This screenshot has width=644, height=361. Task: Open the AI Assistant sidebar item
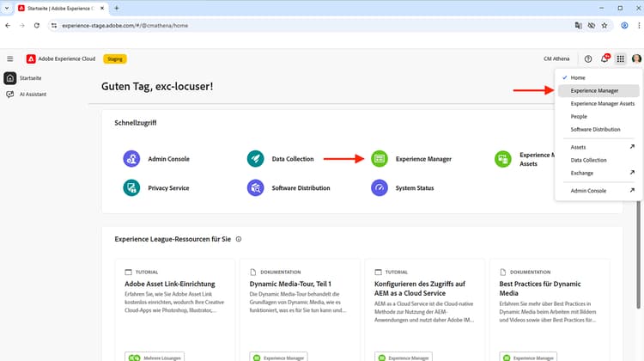[x=26, y=95]
